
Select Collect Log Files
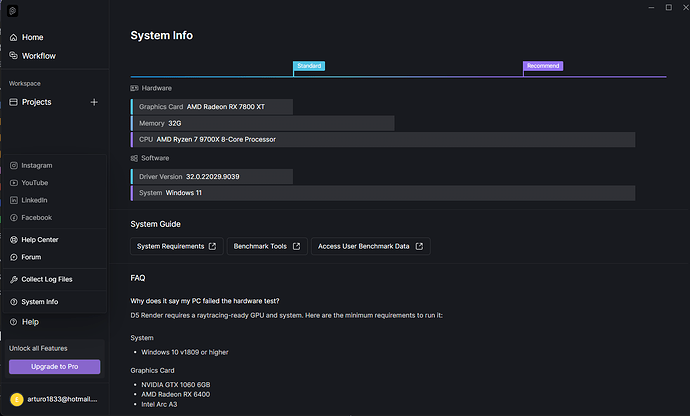click(46, 280)
